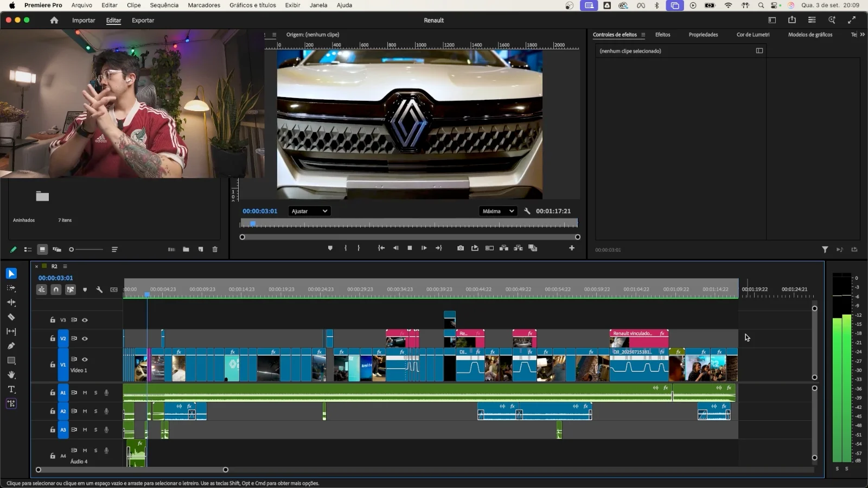Image resolution: width=868 pixels, height=488 pixels.
Task: Step forward one frame
Action: coord(424,248)
